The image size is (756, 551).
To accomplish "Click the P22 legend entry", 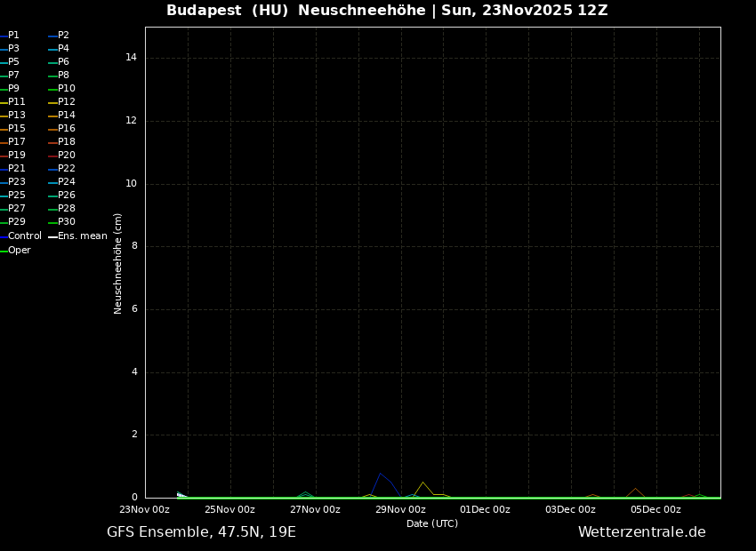I will pos(66,168).
